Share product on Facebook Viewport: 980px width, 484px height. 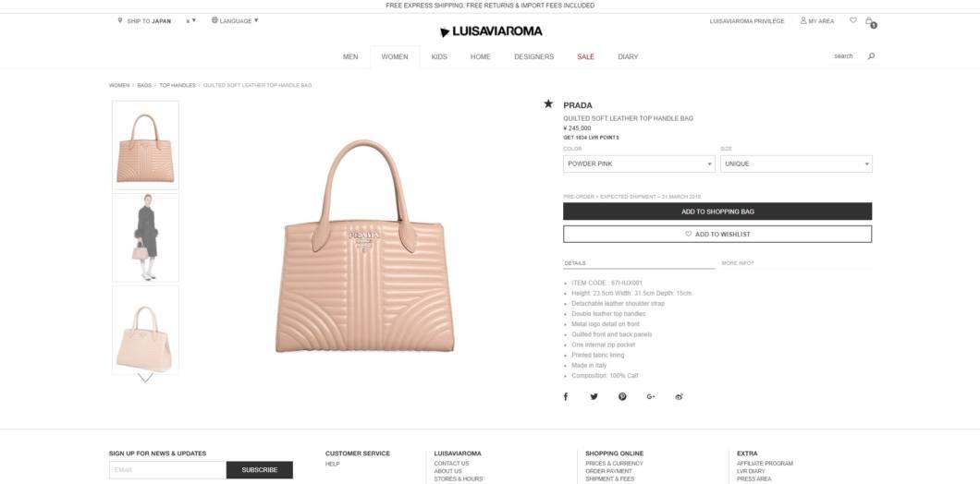566,396
